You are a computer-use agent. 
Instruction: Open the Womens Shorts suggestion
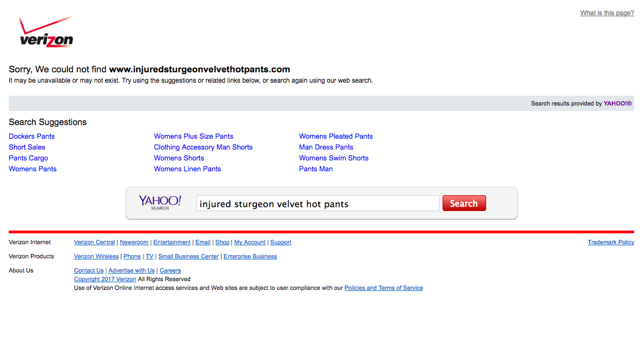pos(179,158)
